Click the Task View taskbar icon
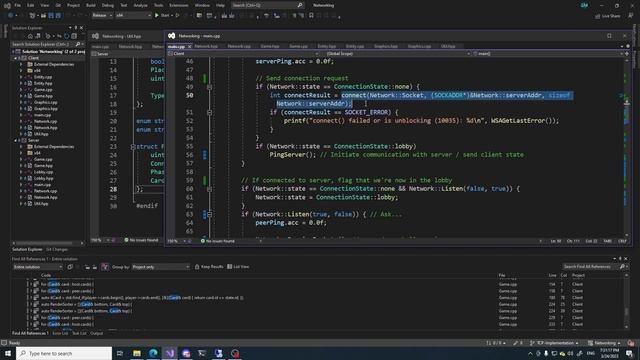This screenshot has width=640, height=360. click(120, 353)
